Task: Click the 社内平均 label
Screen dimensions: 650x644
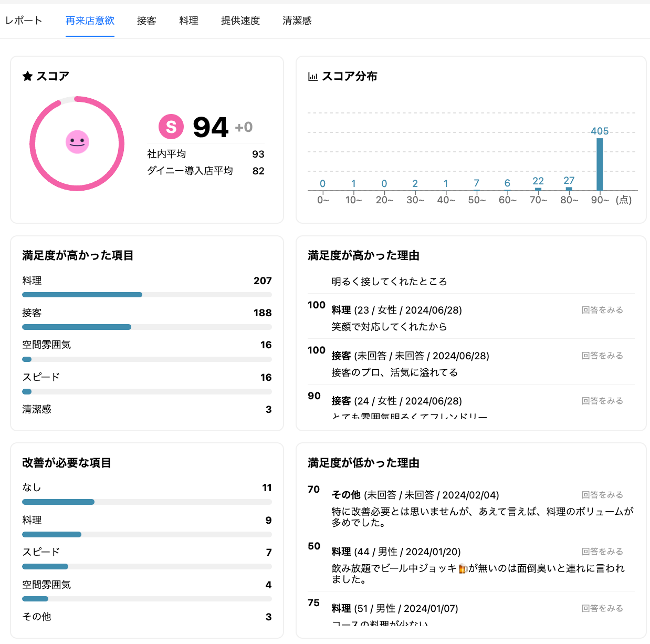Action: (x=166, y=154)
